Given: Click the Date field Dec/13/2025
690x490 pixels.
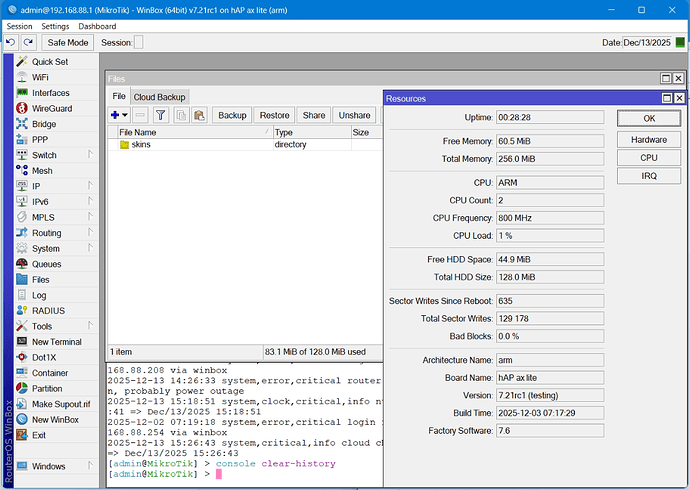Looking at the screenshot, I should [647, 43].
